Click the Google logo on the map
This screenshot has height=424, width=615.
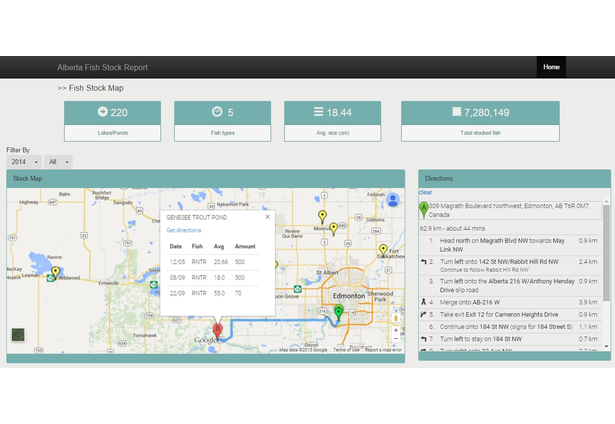click(x=205, y=340)
